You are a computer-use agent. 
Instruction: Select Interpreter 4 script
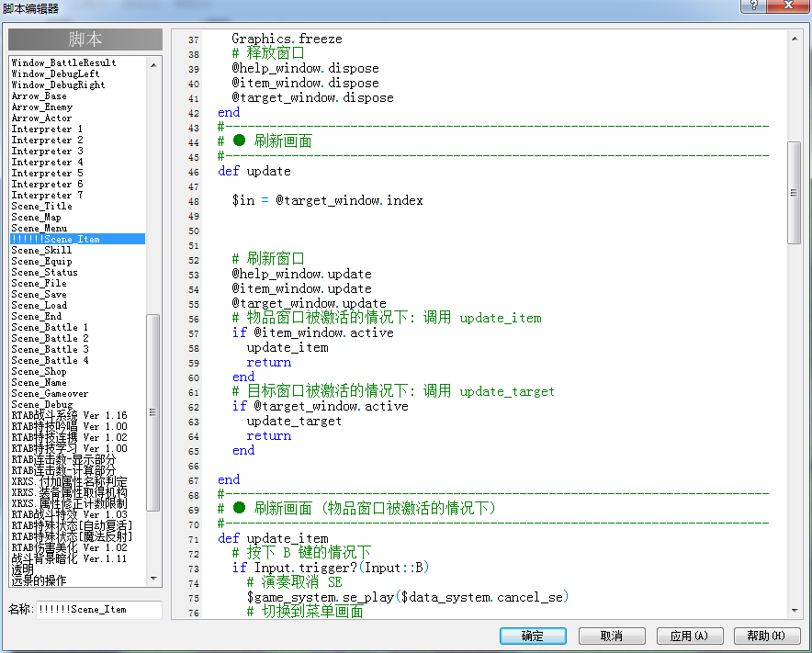tap(47, 162)
